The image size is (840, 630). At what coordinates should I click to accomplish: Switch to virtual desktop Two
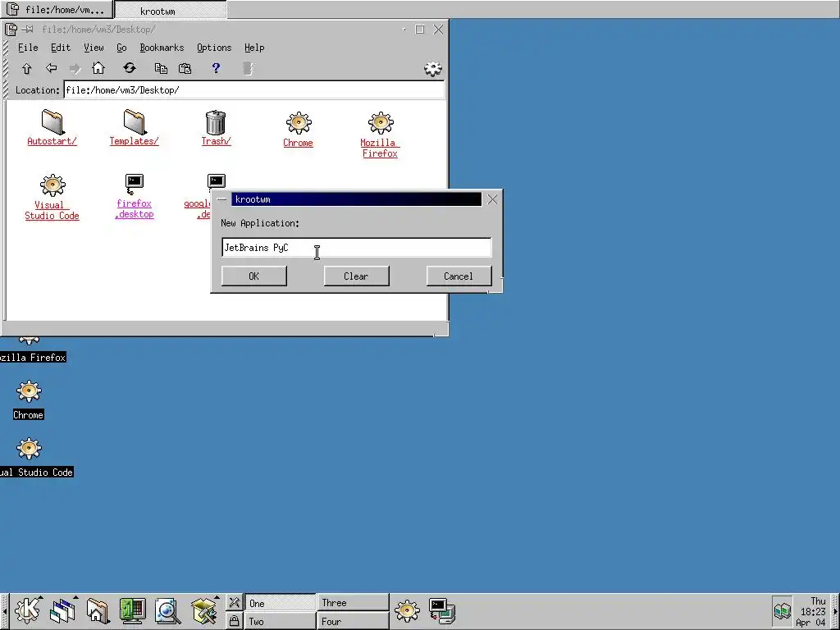(x=281, y=622)
